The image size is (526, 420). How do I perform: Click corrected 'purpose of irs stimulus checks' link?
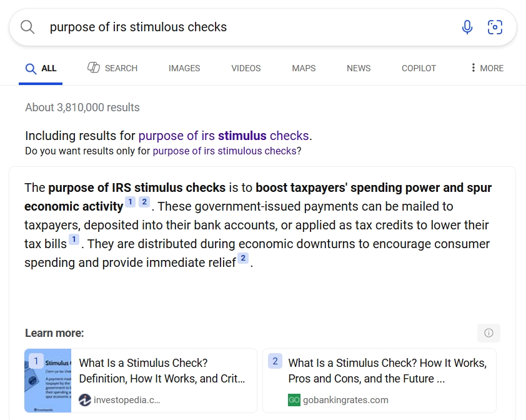coord(224,136)
